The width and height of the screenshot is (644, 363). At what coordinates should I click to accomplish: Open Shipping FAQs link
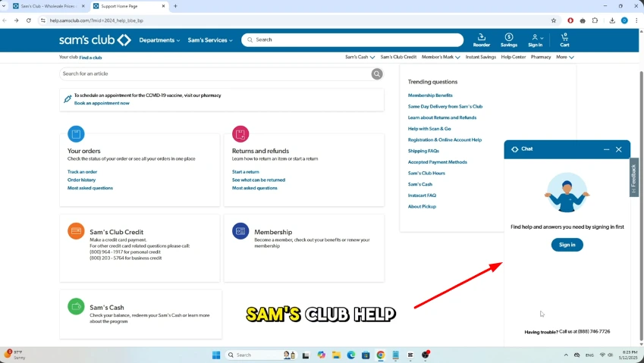pos(423,151)
